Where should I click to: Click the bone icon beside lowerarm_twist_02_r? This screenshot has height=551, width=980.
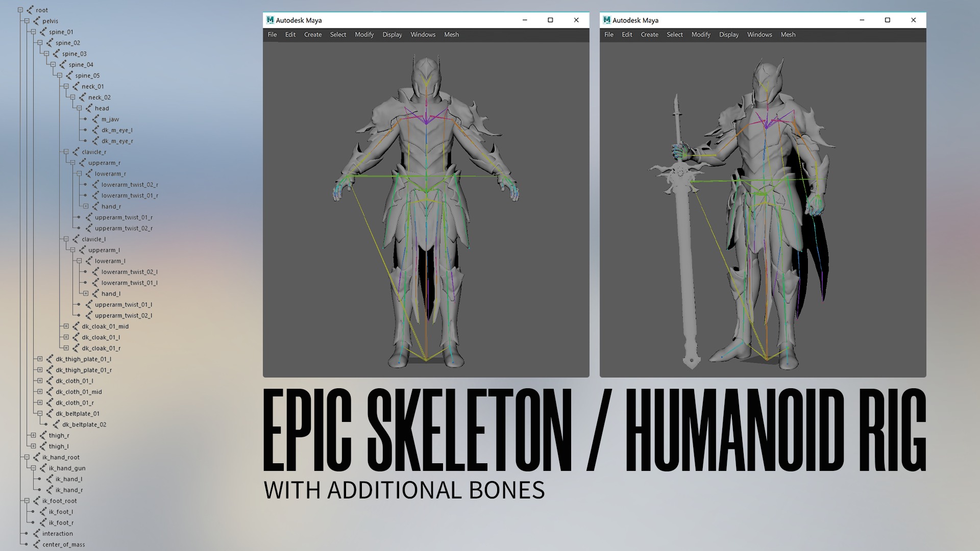point(95,185)
